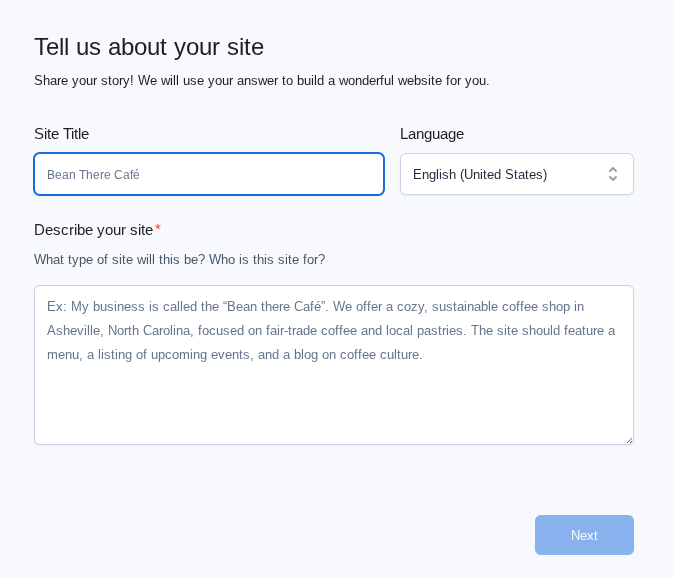Click the Site Title input field
The image size is (673, 578).
[208, 174]
